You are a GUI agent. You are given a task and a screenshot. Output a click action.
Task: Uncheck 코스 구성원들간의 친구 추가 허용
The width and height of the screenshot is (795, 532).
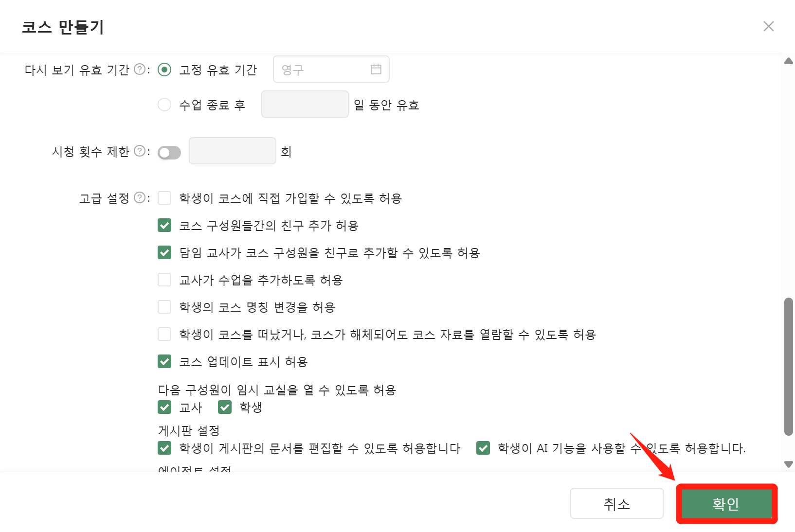click(164, 225)
